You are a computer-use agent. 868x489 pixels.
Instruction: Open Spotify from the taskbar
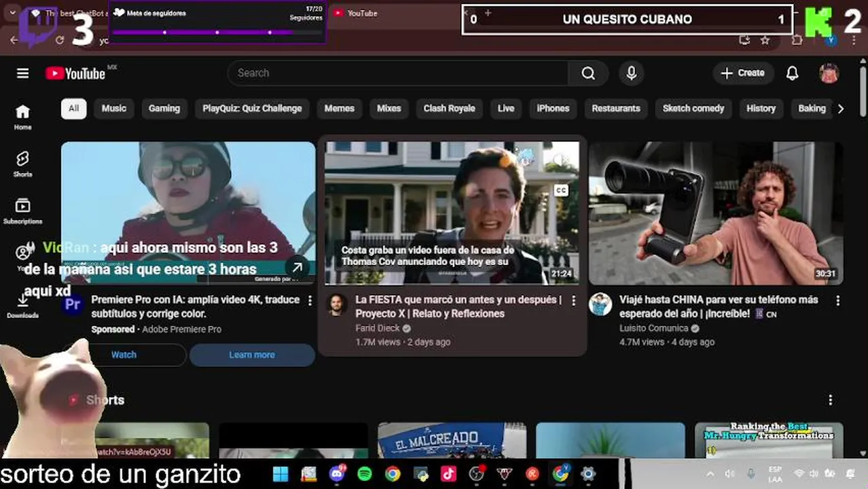[x=365, y=473]
